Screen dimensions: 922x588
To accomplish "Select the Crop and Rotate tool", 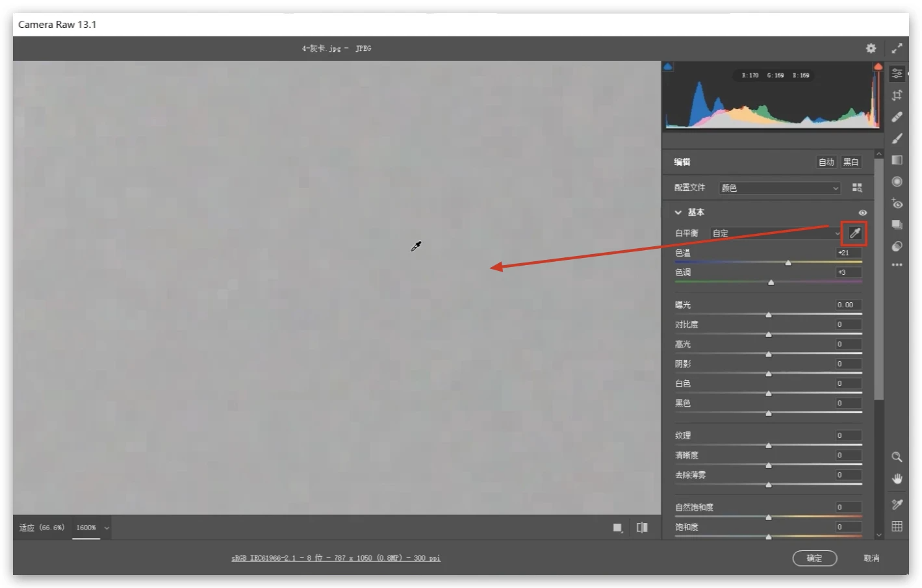I will pyautogui.click(x=897, y=96).
